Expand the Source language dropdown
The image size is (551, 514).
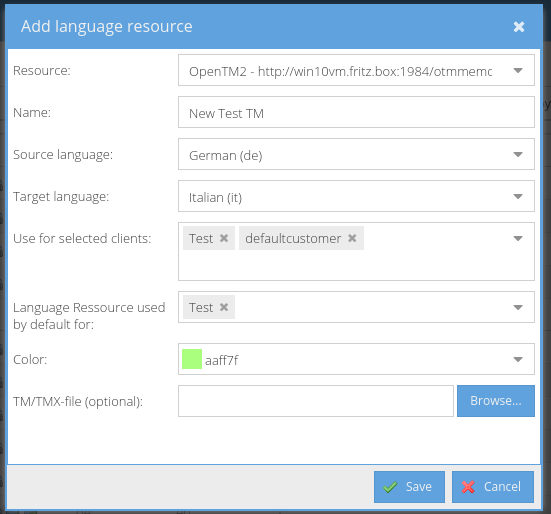518,154
